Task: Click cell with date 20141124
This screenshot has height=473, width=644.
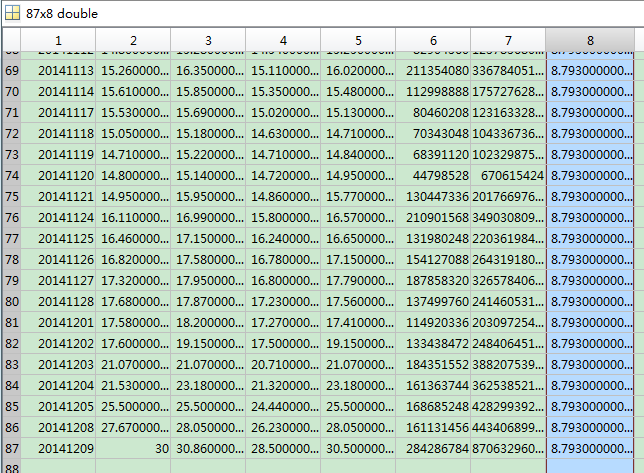Action: [x=58, y=217]
